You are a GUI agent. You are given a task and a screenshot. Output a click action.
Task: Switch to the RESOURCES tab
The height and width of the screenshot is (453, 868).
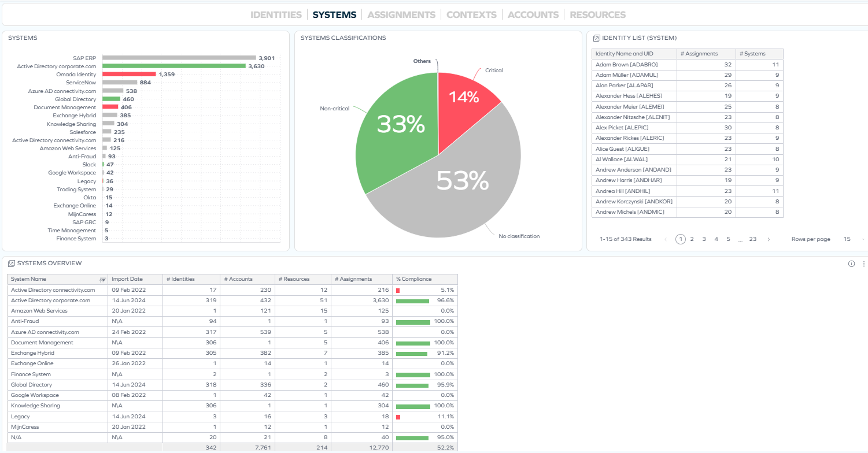point(597,14)
